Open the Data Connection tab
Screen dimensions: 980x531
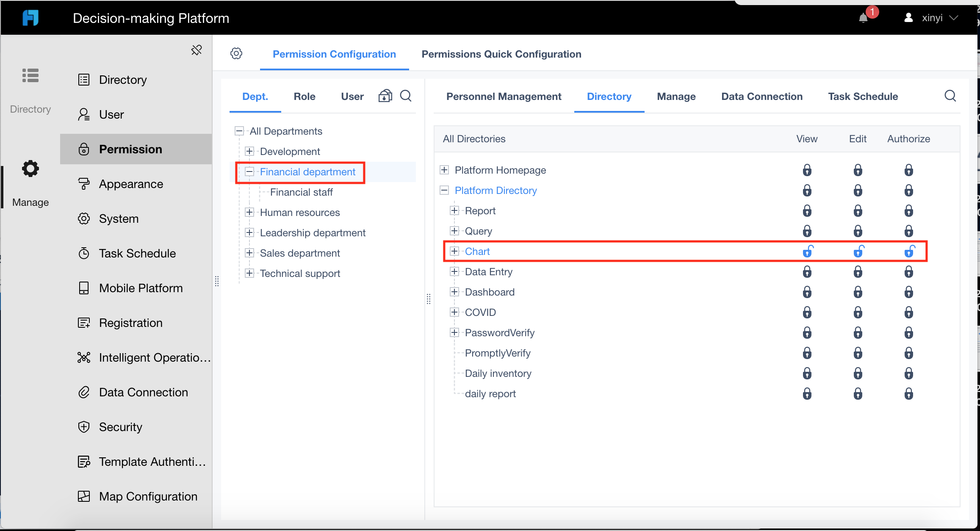coord(762,97)
